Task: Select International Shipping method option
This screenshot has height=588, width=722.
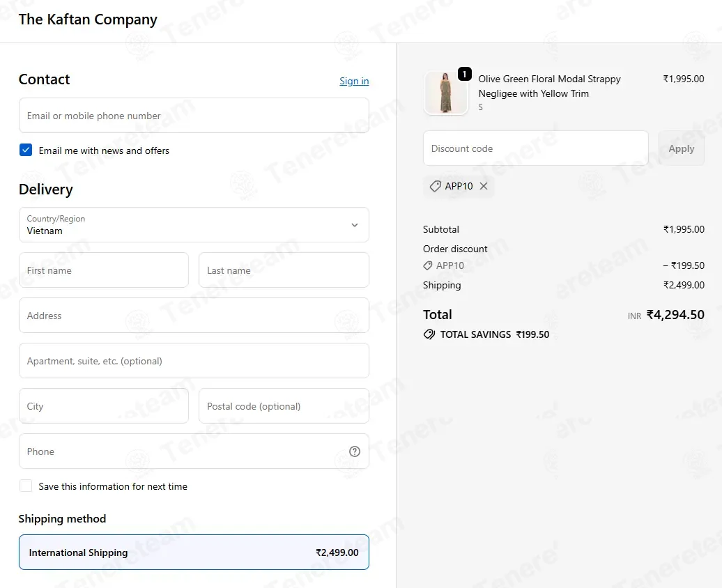Action: (194, 552)
